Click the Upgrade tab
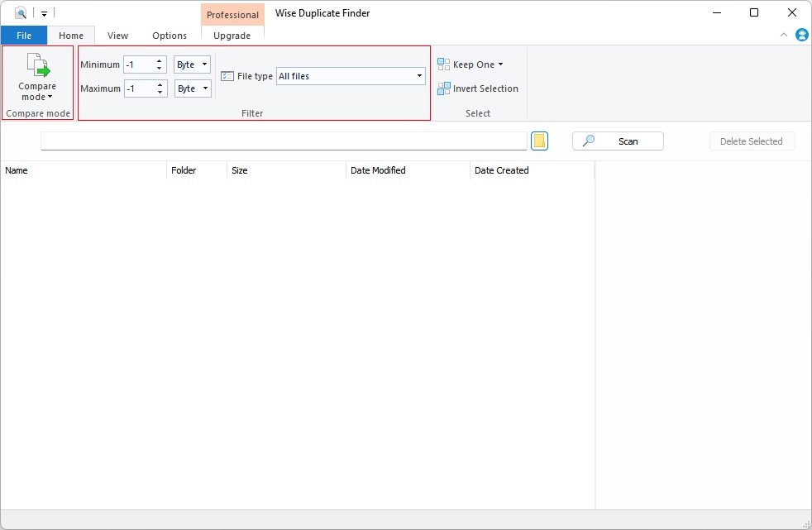 [x=232, y=36]
